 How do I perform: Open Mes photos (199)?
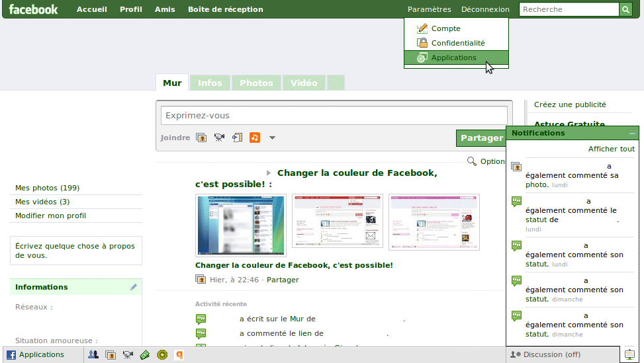pyautogui.click(x=47, y=188)
